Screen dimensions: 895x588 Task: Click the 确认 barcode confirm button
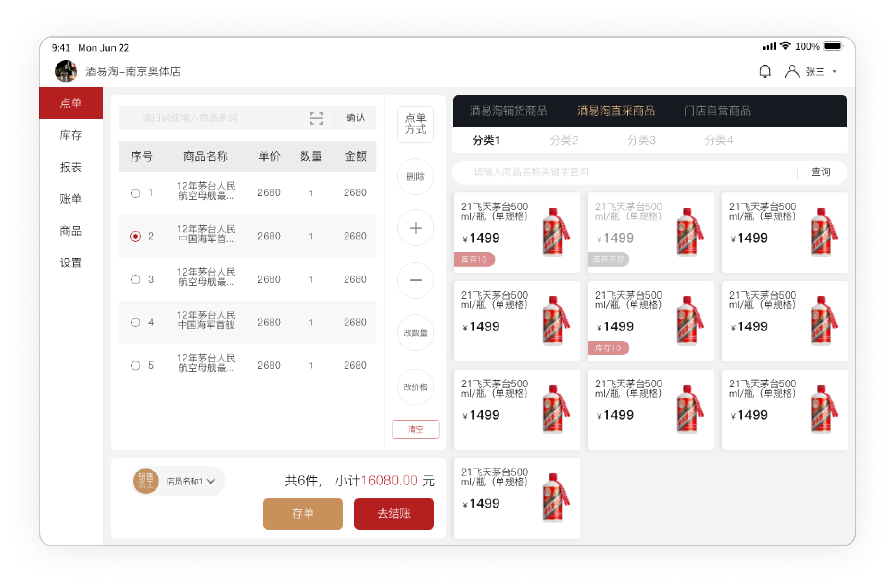click(355, 118)
